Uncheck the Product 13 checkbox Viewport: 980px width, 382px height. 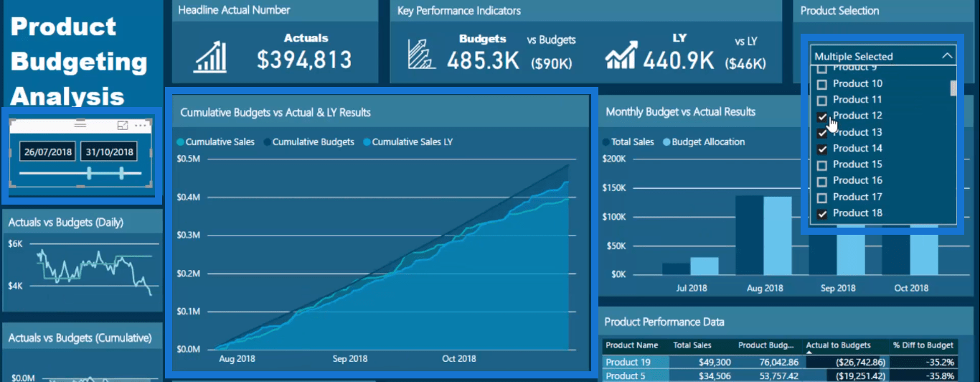pyautogui.click(x=822, y=133)
